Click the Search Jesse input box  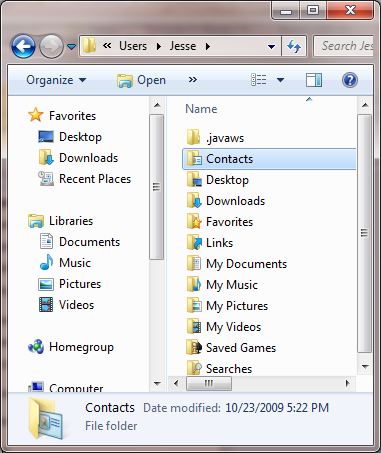[344, 46]
